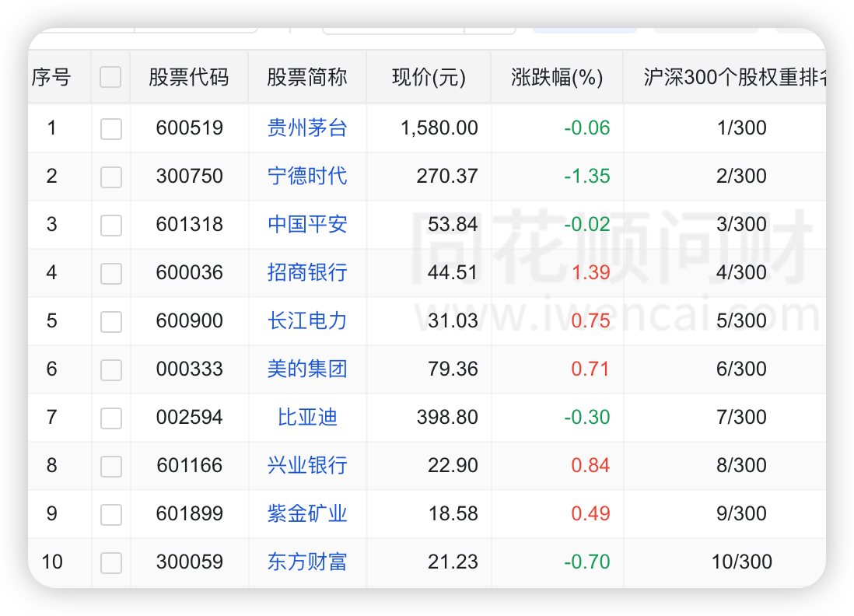Click the 序号 column header
The width and height of the screenshot is (854, 616).
(x=51, y=77)
